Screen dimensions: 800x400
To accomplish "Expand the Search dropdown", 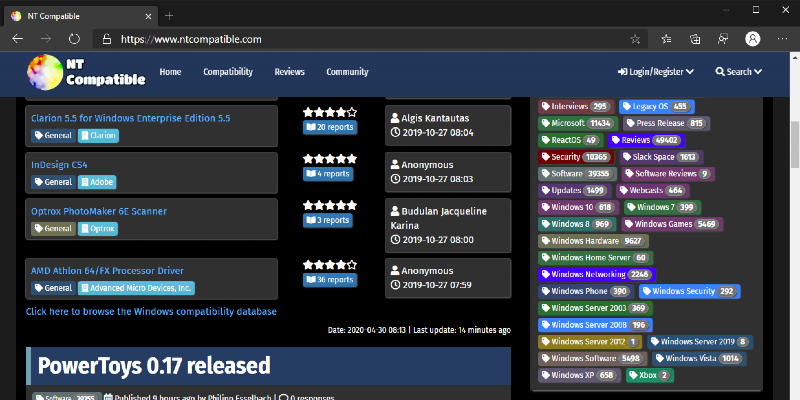I will 739,72.
